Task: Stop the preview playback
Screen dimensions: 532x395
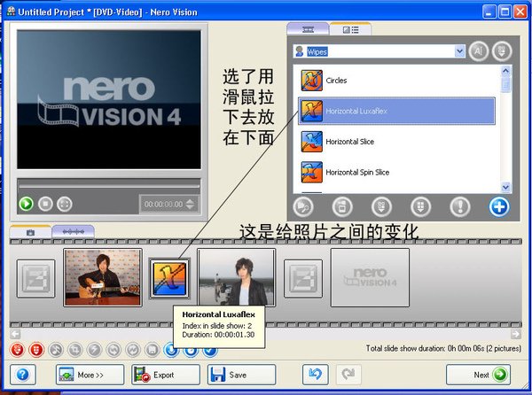Action: (x=45, y=204)
